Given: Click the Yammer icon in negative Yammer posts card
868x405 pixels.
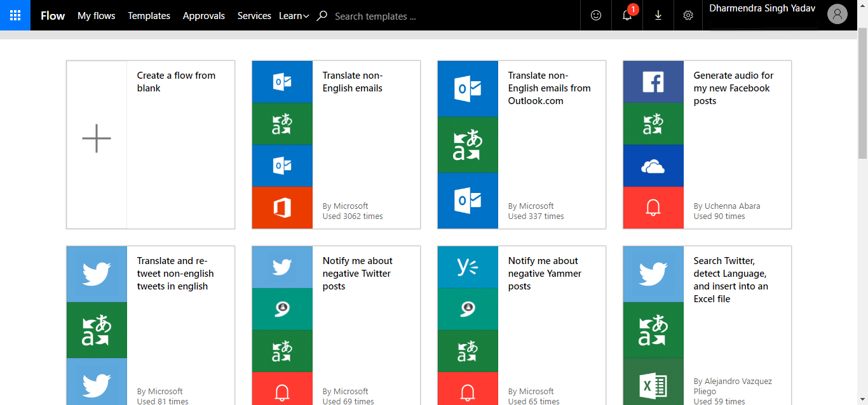Looking at the screenshot, I should (468, 267).
